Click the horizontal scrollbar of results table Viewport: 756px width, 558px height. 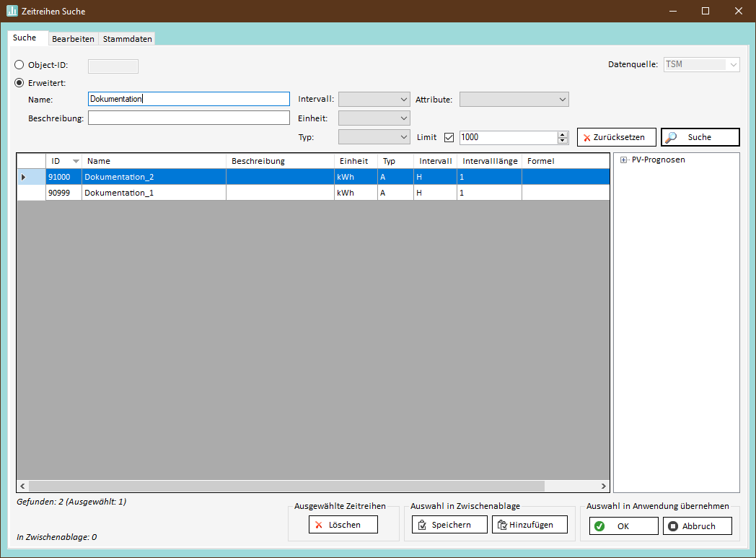pyautogui.click(x=289, y=487)
